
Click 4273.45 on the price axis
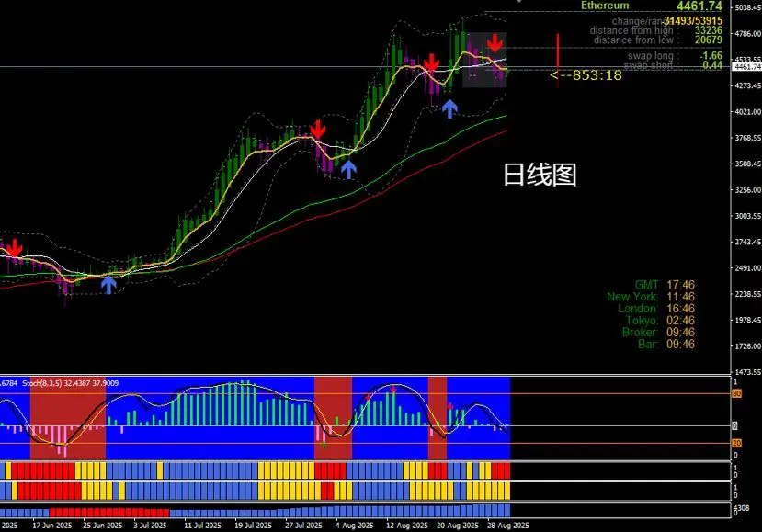click(x=748, y=86)
